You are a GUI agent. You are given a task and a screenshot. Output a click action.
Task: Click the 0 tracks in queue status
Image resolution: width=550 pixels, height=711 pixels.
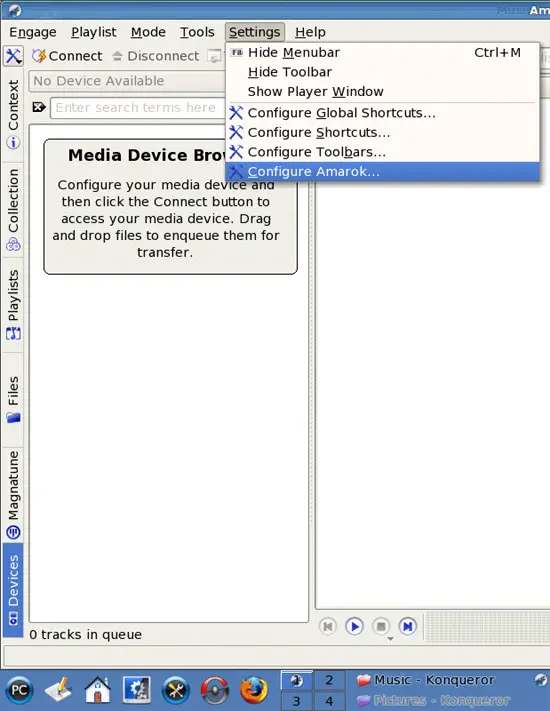click(86, 634)
